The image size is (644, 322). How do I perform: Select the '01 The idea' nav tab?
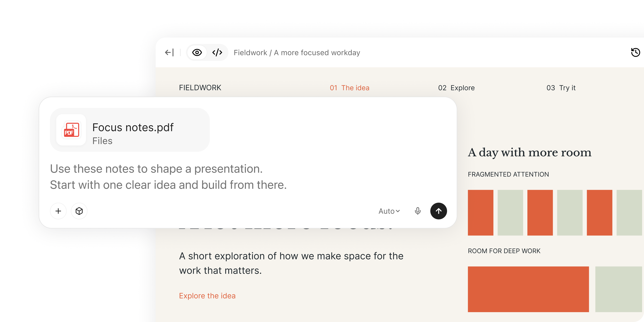coord(349,88)
